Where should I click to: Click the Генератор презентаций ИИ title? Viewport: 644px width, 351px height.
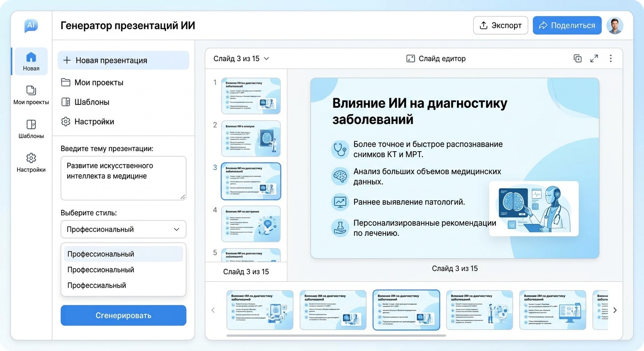pos(128,26)
